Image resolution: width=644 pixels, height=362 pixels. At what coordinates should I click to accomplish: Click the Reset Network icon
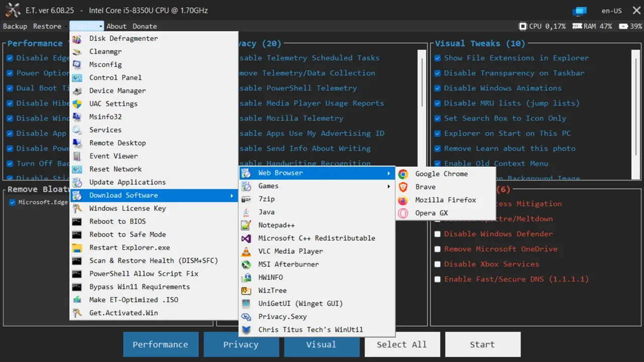(x=77, y=169)
